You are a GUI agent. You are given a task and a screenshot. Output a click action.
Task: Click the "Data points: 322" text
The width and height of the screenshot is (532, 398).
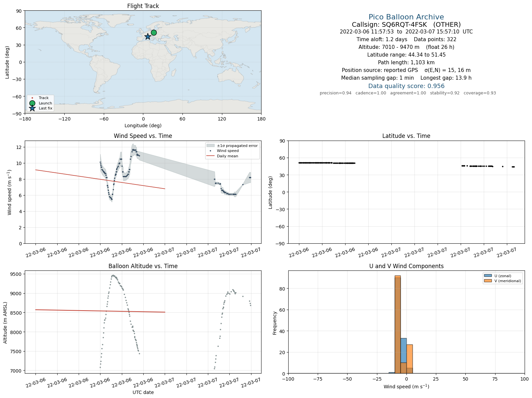coord(435,39)
